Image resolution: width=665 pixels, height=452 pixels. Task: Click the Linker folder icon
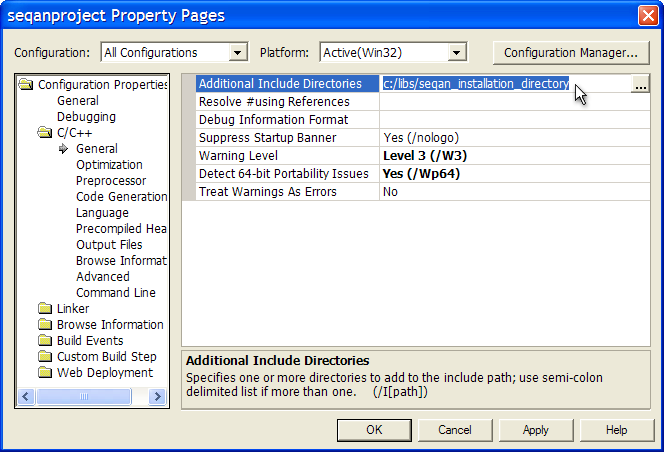point(45,309)
